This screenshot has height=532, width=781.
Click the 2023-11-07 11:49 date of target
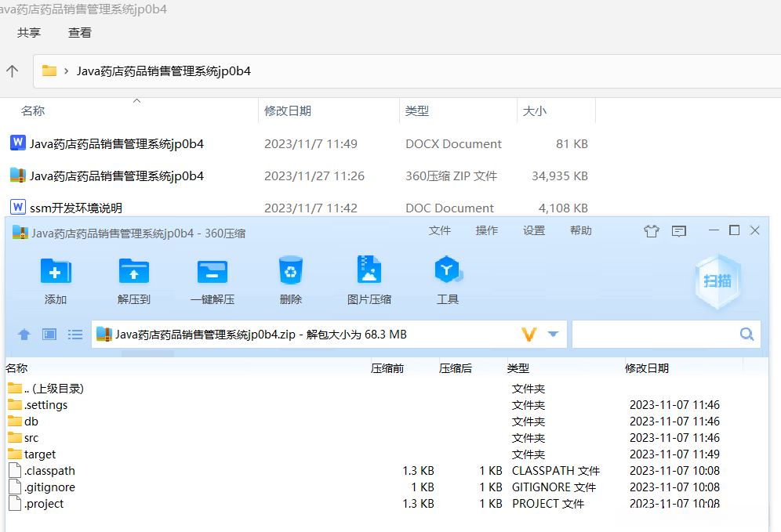[674, 454]
